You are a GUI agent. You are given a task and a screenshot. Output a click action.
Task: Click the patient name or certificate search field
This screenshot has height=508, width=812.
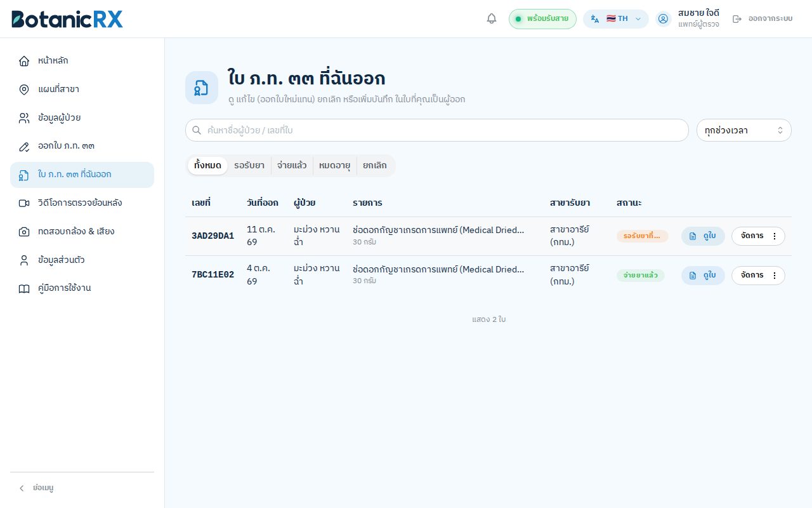(437, 130)
